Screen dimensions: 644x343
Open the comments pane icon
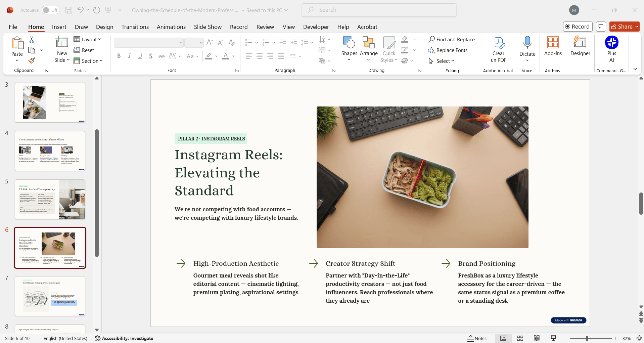coord(601,27)
